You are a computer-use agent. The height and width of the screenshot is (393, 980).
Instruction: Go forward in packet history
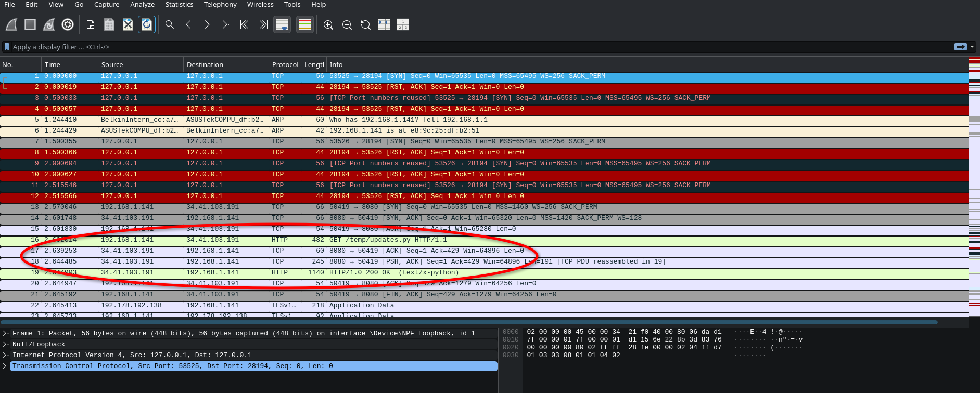pyautogui.click(x=207, y=24)
